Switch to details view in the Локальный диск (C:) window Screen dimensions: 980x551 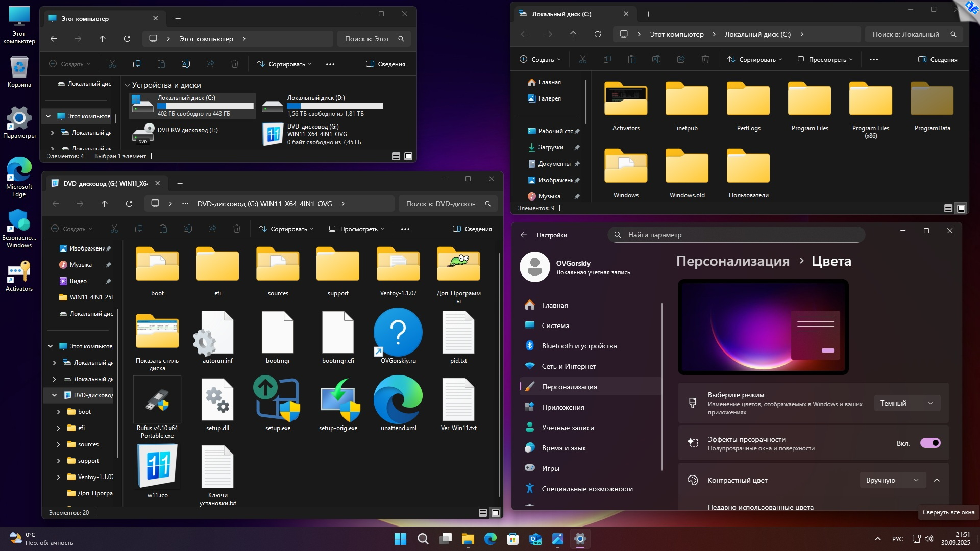(948, 208)
